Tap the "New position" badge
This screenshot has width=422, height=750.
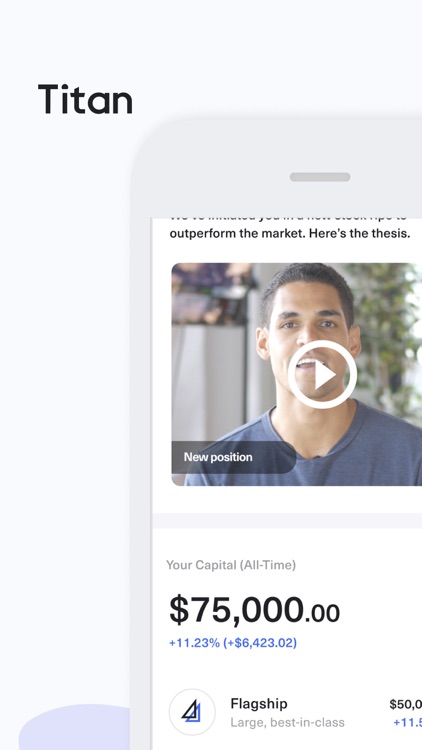218,457
